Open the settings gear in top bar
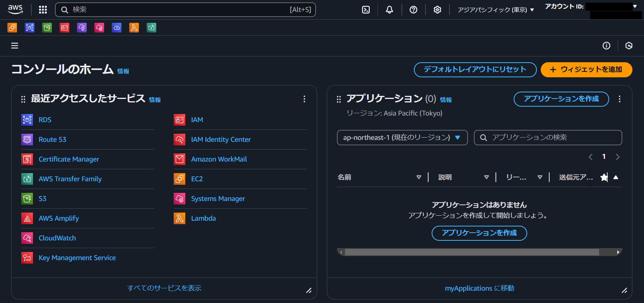This screenshot has height=303, width=644. (437, 10)
